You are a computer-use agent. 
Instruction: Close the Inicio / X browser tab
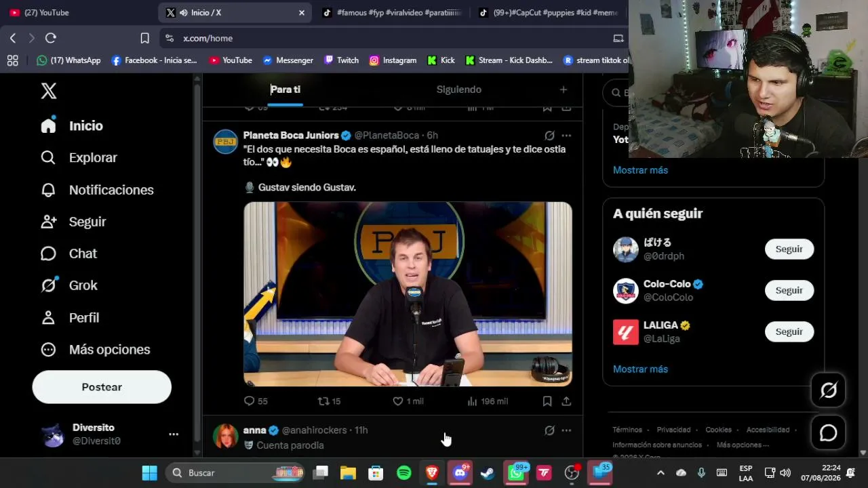(302, 13)
